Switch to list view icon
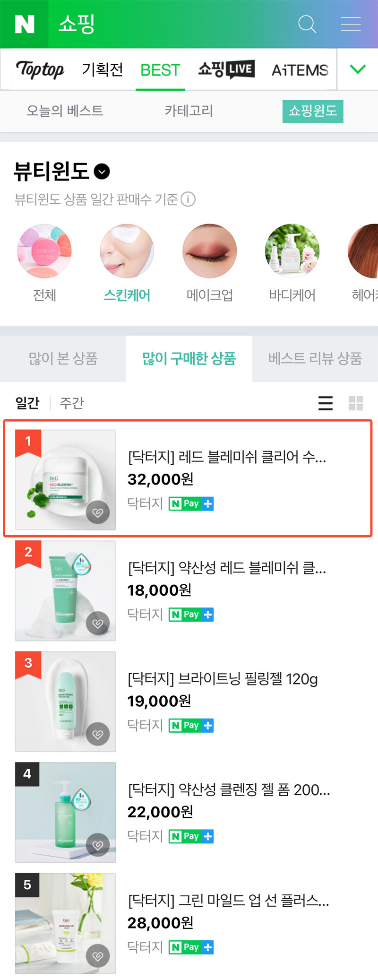The height and width of the screenshot is (980, 378). point(326,403)
